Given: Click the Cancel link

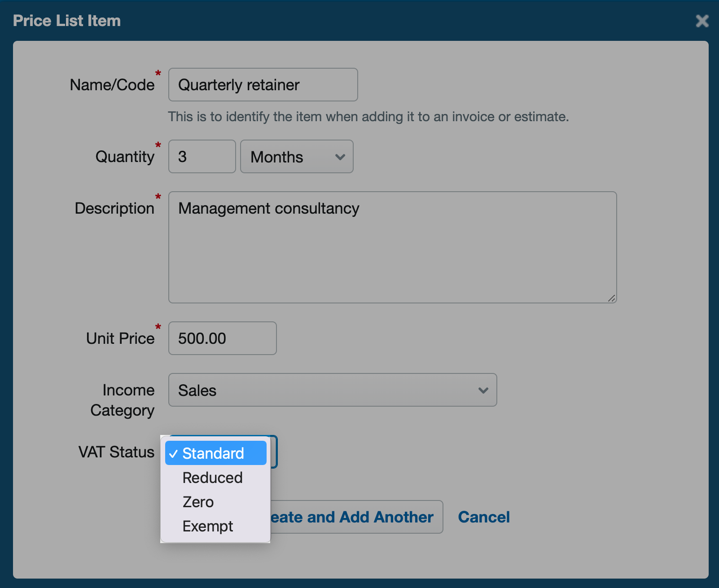Looking at the screenshot, I should pyautogui.click(x=484, y=517).
